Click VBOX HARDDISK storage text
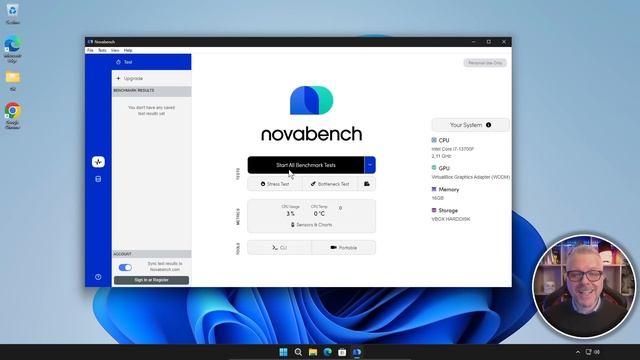The width and height of the screenshot is (640, 360). coord(451,219)
